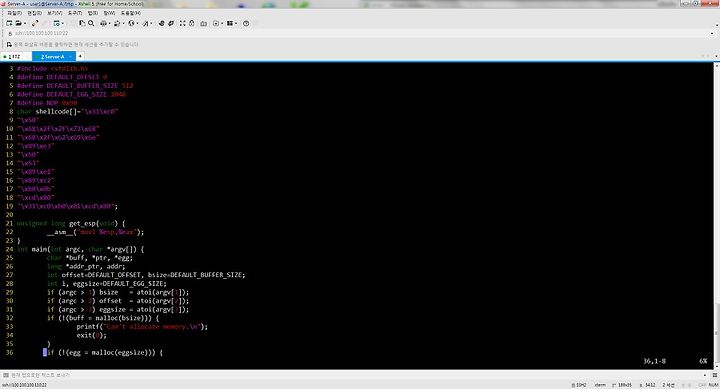Open the second menu in the menu bar

(34, 13)
